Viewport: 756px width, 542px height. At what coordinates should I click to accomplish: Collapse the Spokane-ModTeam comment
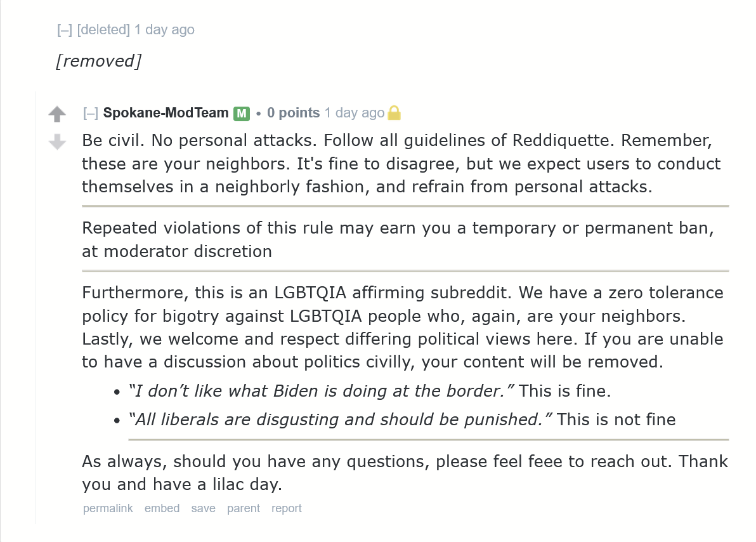91,113
